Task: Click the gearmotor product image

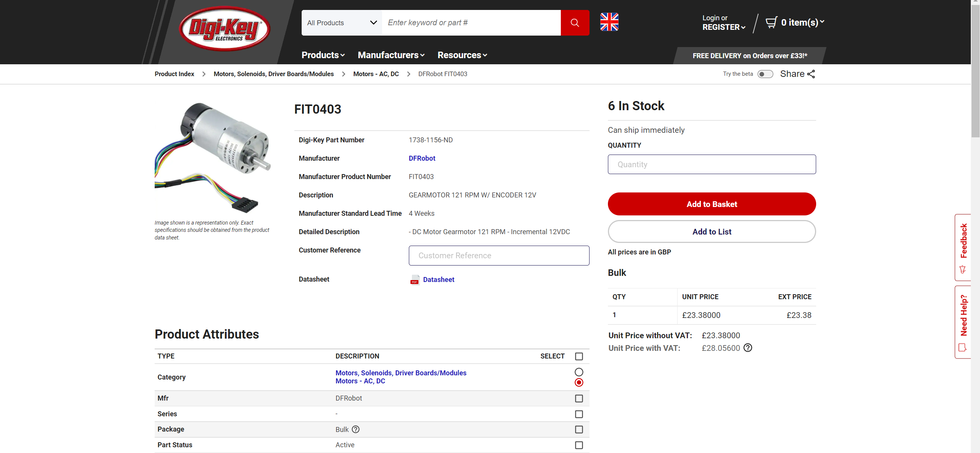Action: coord(213,157)
